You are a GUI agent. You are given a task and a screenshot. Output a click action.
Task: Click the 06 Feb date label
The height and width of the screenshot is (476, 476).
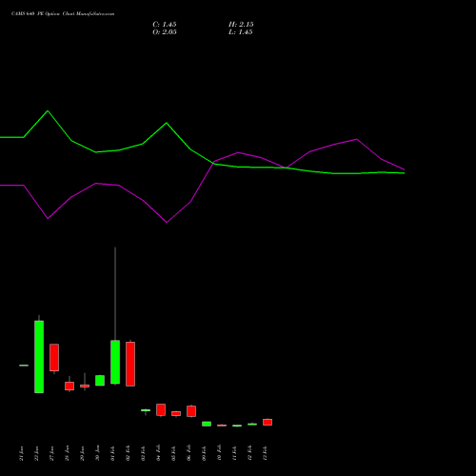click(188, 453)
